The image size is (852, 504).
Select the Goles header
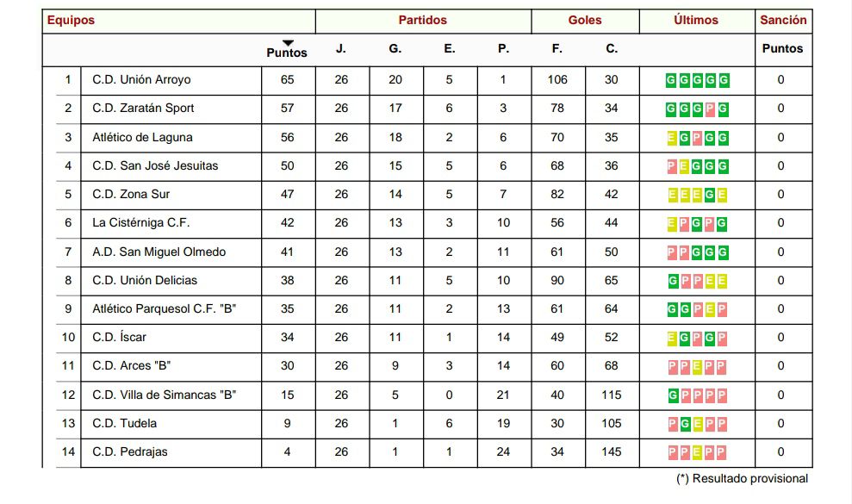pyautogui.click(x=585, y=20)
